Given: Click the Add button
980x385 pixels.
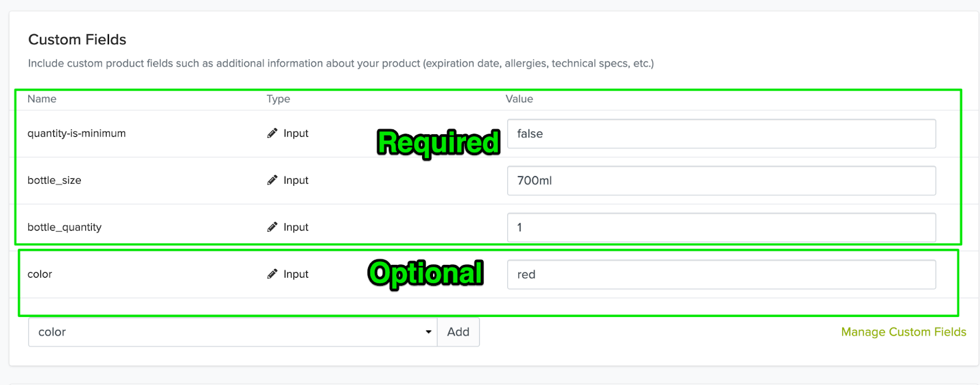Looking at the screenshot, I should tap(458, 332).
